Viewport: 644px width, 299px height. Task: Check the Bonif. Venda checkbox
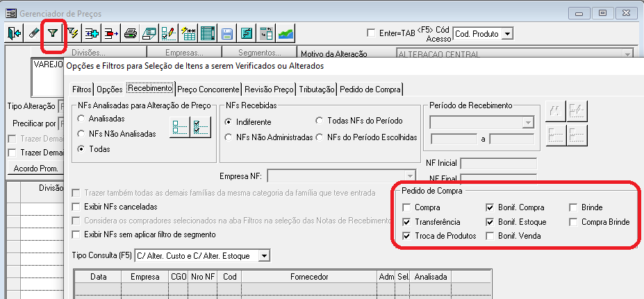click(490, 236)
